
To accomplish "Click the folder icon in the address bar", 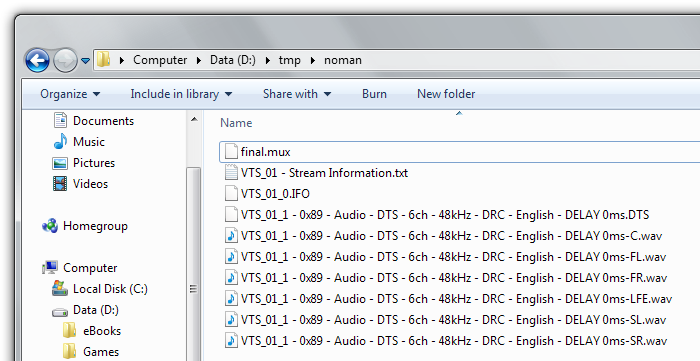I will [x=104, y=59].
